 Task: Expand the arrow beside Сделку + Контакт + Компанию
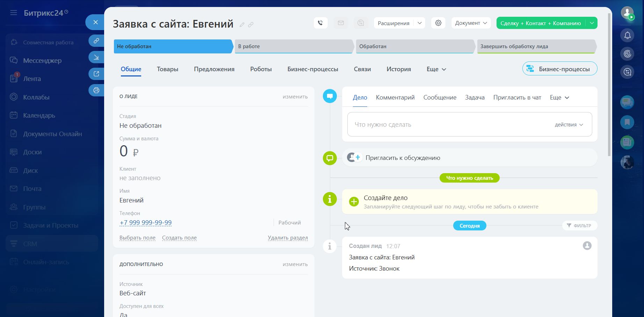pyautogui.click(x=592, y=23)
